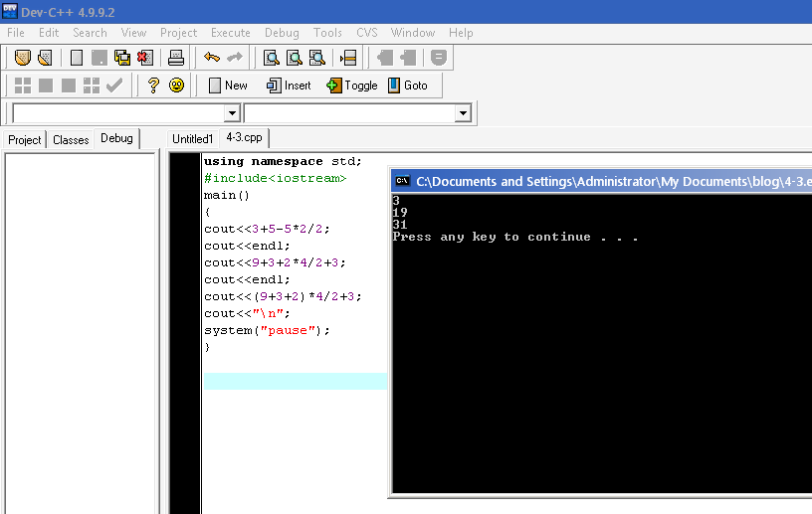
Task: Switch to the Classes side tab
Action: pos(71,140)
